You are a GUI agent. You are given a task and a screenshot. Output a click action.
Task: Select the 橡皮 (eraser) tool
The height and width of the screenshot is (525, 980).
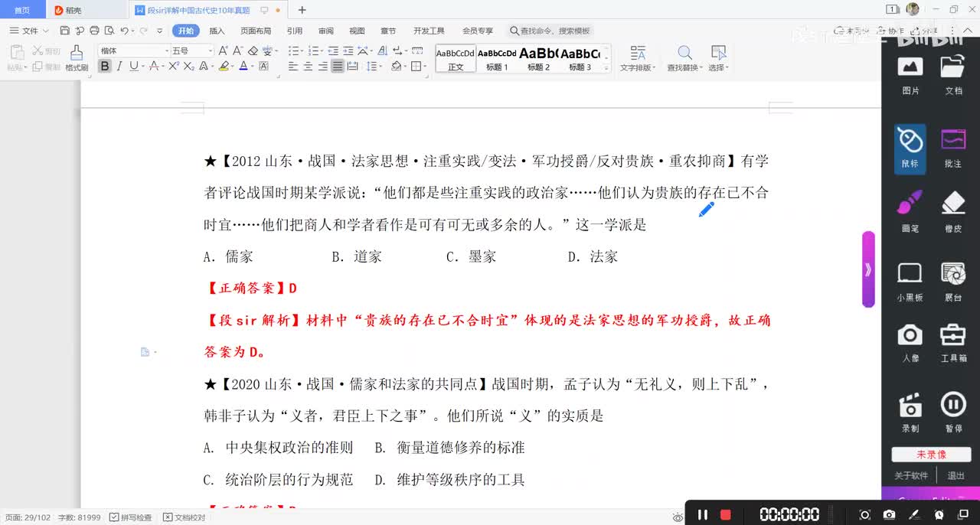953,212
